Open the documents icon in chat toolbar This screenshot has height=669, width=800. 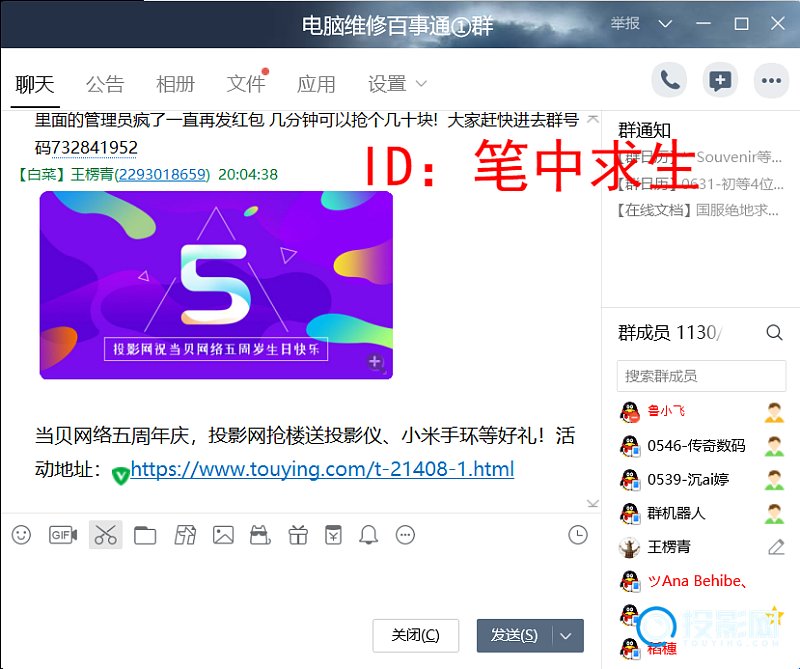[x=185, y=535]
